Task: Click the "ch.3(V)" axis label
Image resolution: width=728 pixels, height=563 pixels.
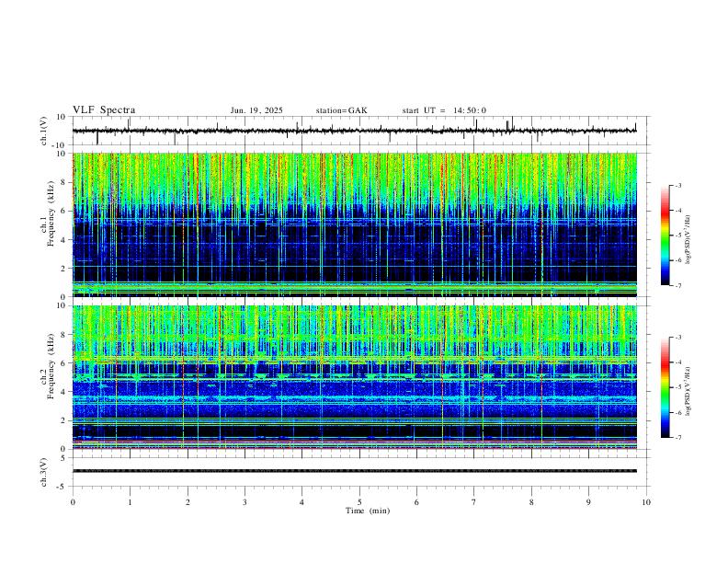Action: (x=44, y=472)
